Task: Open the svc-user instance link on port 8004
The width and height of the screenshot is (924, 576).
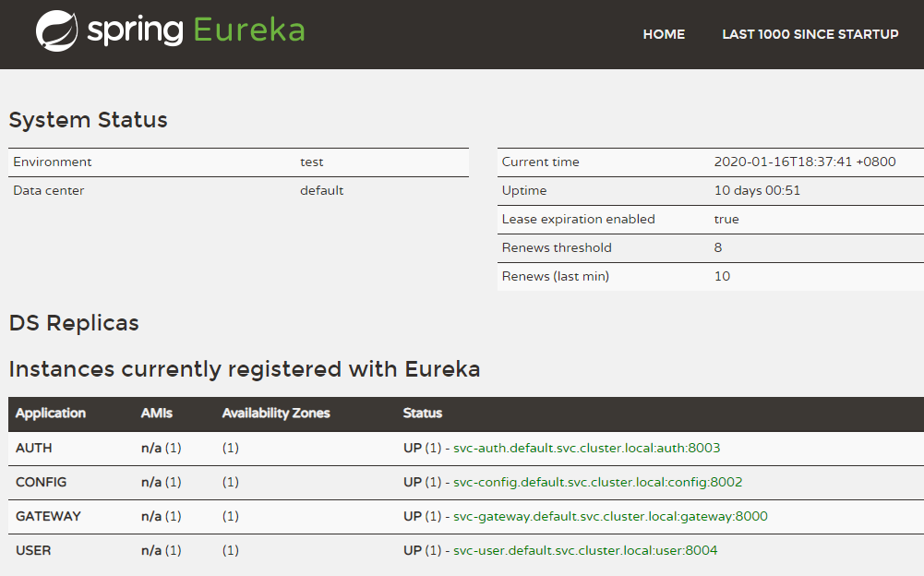Action: click(585, 550)
